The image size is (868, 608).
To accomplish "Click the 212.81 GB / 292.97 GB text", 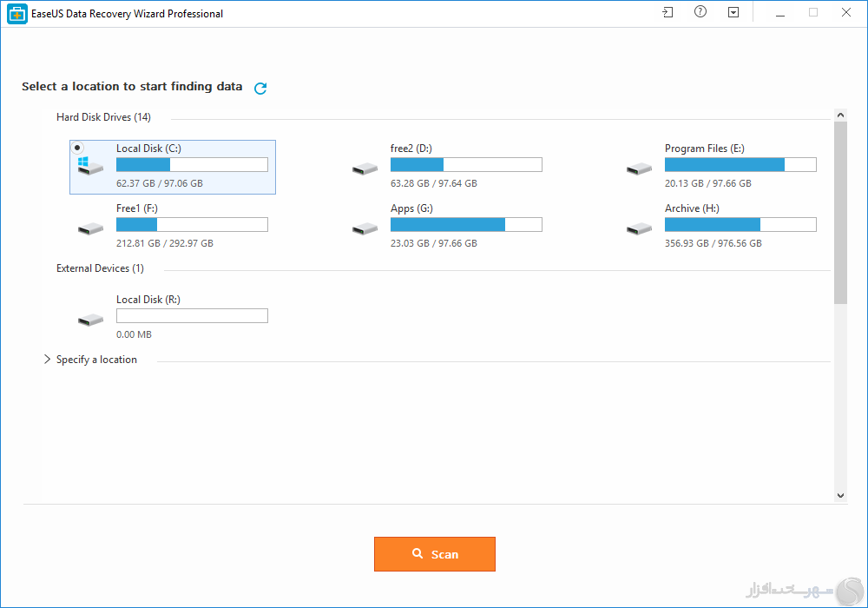I will point(164,243).
